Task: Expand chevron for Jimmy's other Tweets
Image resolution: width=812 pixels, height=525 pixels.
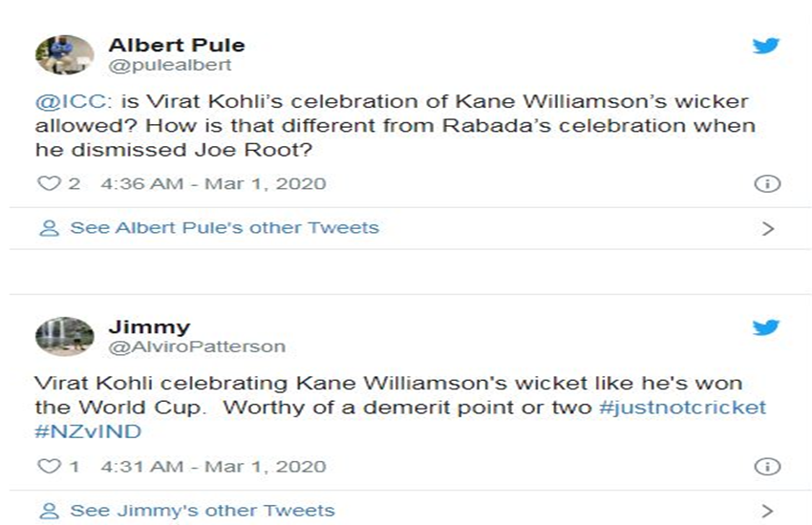Action: point(767,511)
